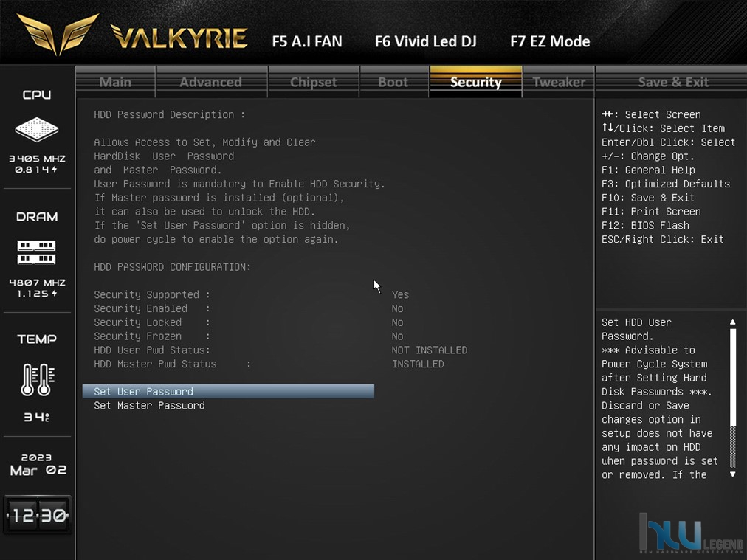747x560 pixels.
Task: Click the Valkyrie winged logo icon
Action: 58,34
